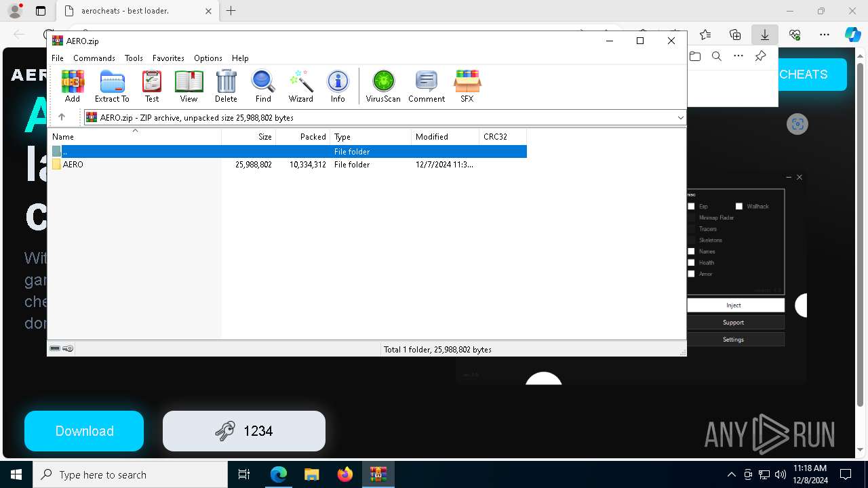Open the Commands menu

[x=94, y=58]
